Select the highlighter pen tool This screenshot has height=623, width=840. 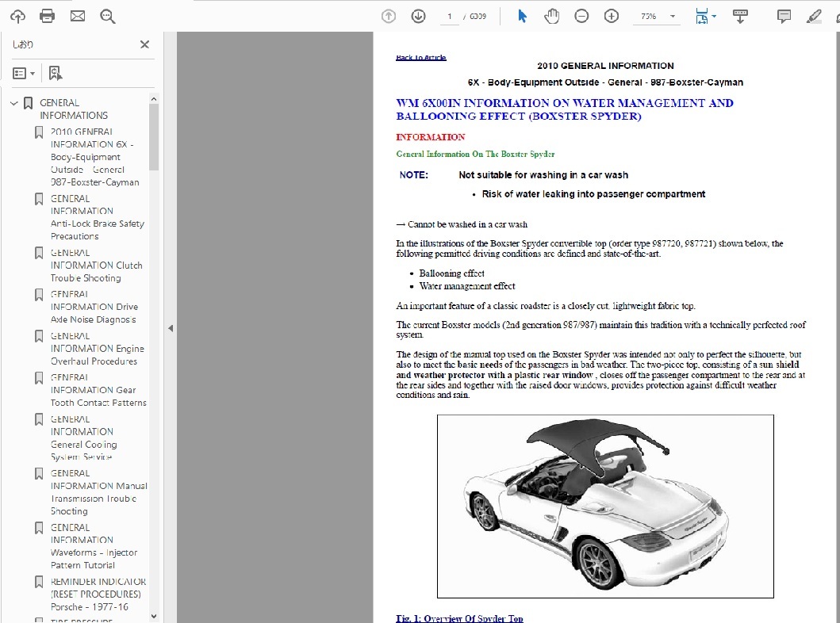coord(814,17)
